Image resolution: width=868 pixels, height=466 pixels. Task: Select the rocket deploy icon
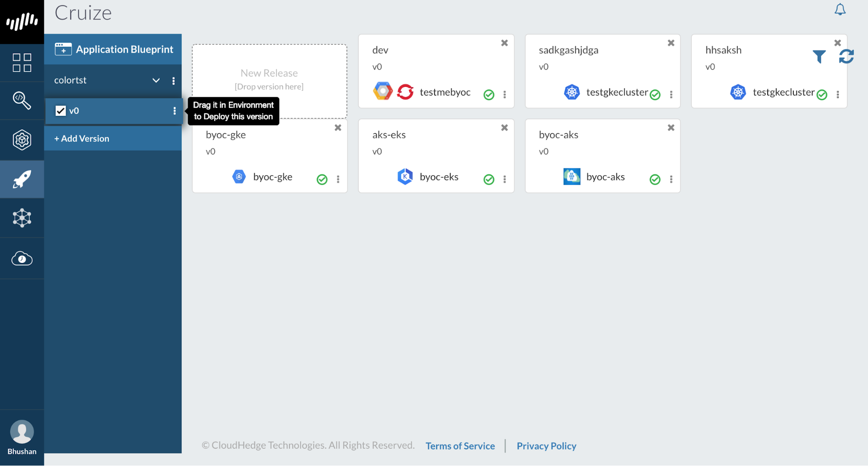pyautogui.click(x=22, y=179)
